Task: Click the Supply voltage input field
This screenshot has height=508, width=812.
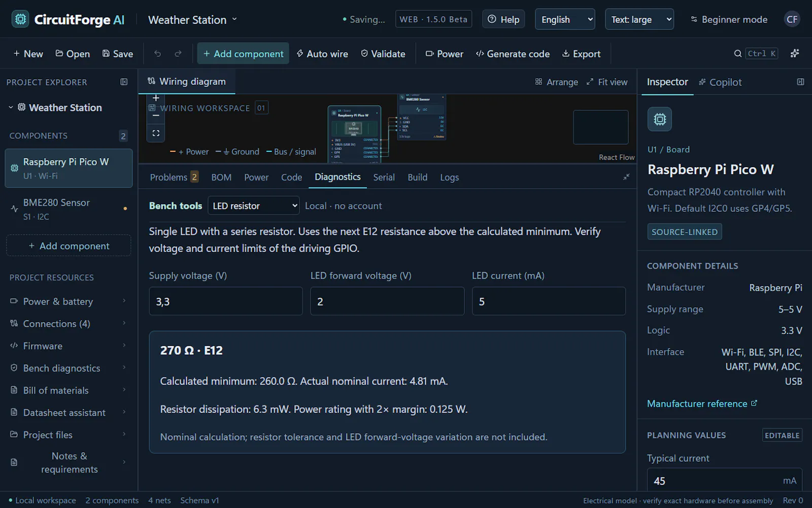Action: (226, 301)
